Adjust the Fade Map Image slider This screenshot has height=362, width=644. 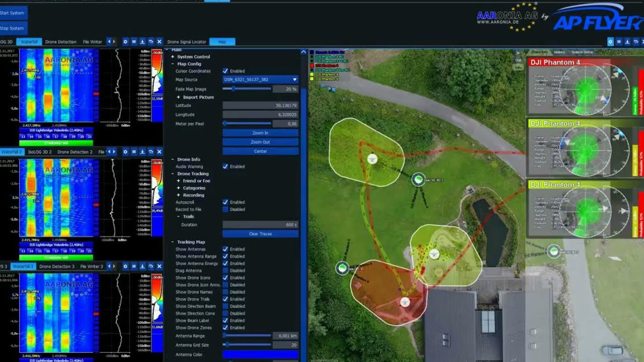[x=247, y=89]
